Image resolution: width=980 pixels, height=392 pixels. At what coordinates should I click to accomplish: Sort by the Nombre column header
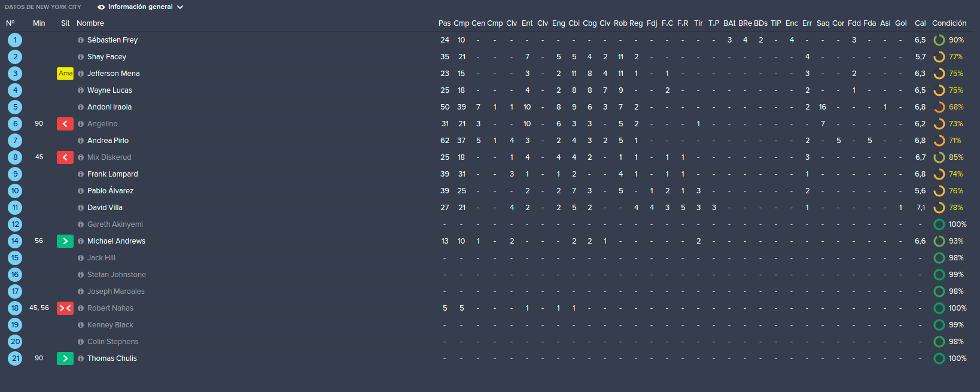pyautogui.click(x=90, y=23)
